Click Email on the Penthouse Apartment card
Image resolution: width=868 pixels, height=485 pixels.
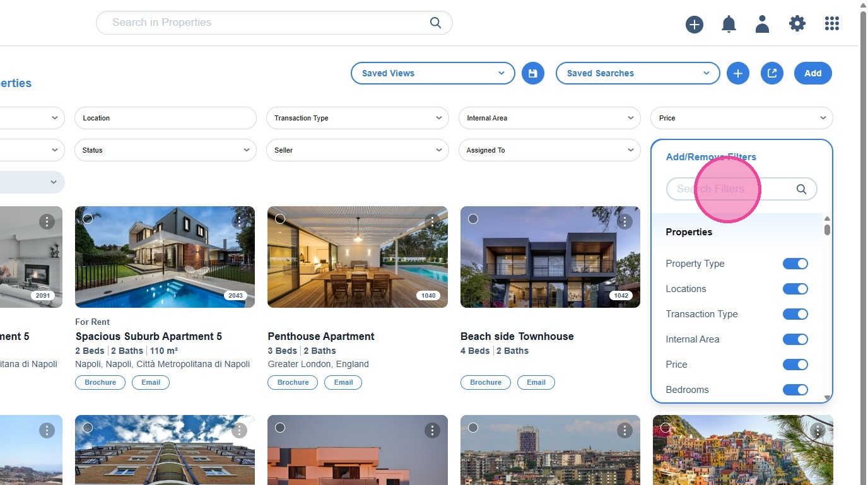pyautogui.click(x=343, y=382)
